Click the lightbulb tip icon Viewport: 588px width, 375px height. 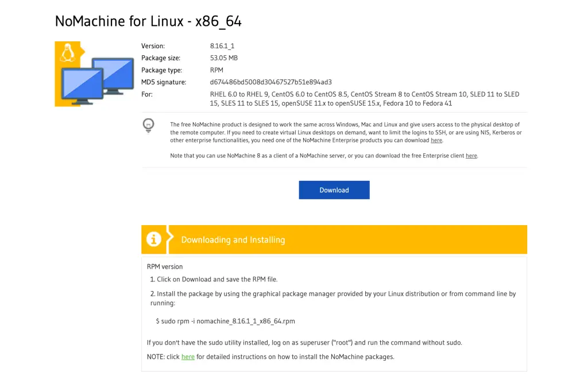tap(149, 125)
